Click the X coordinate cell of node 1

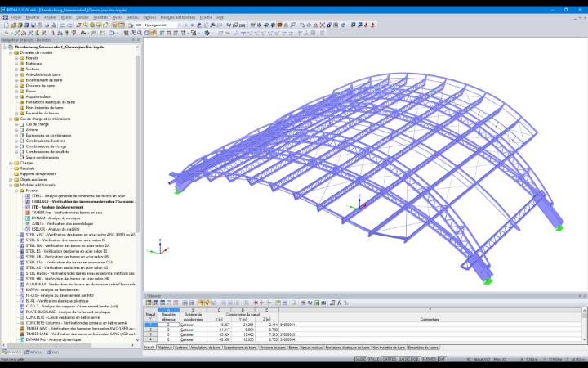pos(218,325)
